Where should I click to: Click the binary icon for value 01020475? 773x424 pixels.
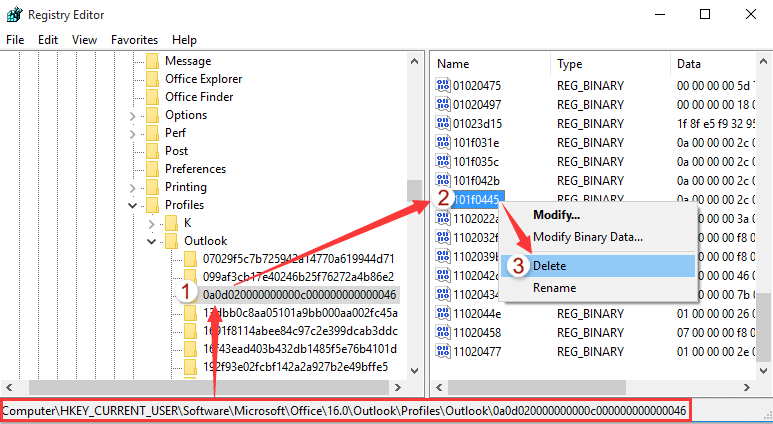coord(443,85)
